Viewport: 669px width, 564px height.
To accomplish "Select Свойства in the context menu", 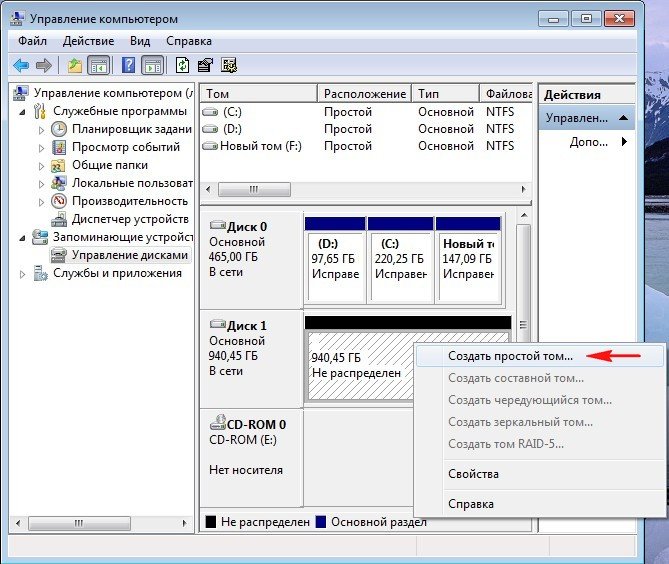I will click(x=473, y=474).
